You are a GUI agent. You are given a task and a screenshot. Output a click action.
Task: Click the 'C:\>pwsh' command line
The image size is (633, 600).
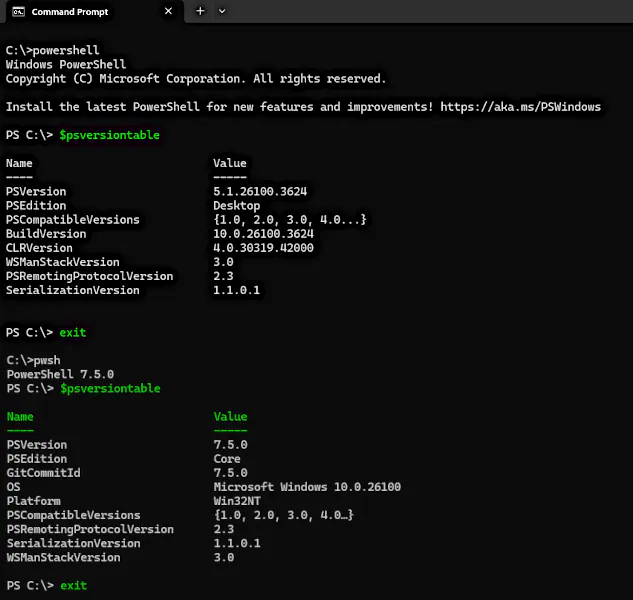[x=34, y=360]
